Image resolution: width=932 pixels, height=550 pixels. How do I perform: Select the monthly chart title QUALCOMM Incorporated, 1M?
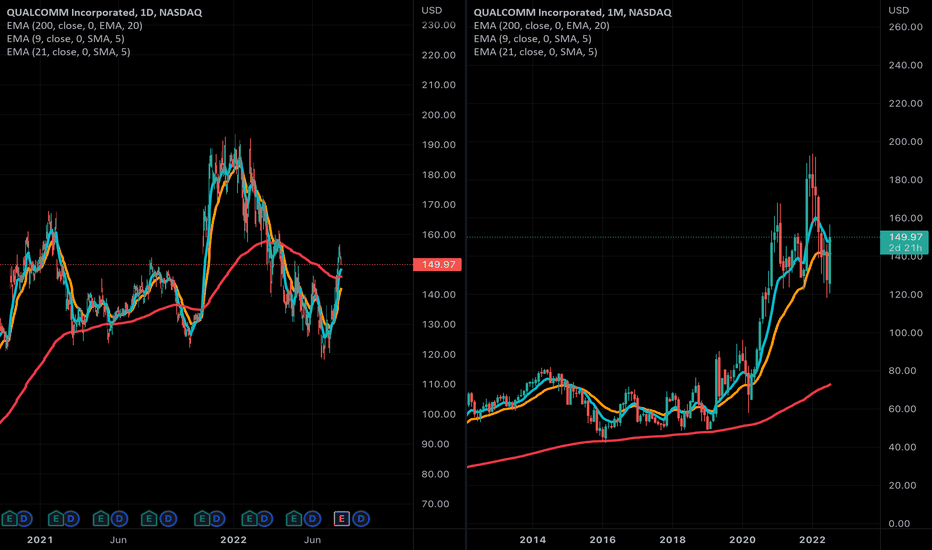pos(572,12)
